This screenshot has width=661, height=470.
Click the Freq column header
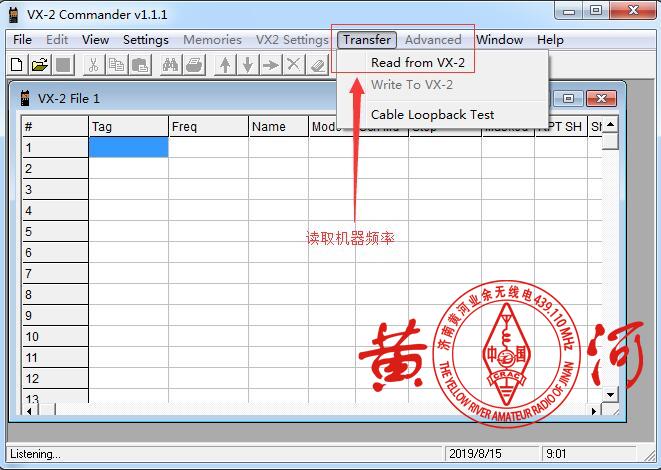click(x=207, y=126)
